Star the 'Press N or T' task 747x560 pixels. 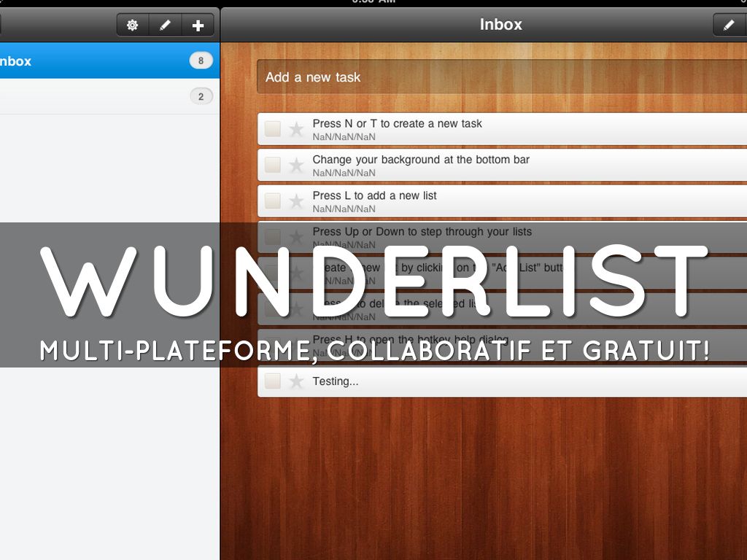click(296, 129)
